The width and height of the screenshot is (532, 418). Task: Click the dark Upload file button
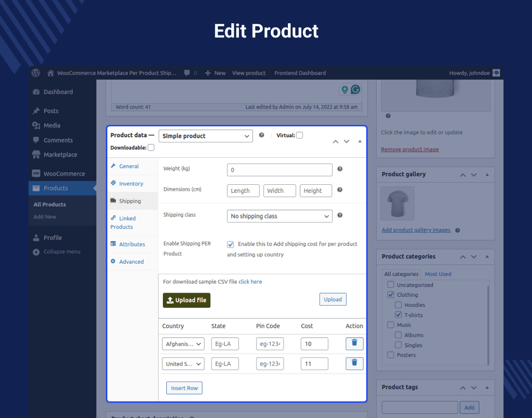(187, 300)
